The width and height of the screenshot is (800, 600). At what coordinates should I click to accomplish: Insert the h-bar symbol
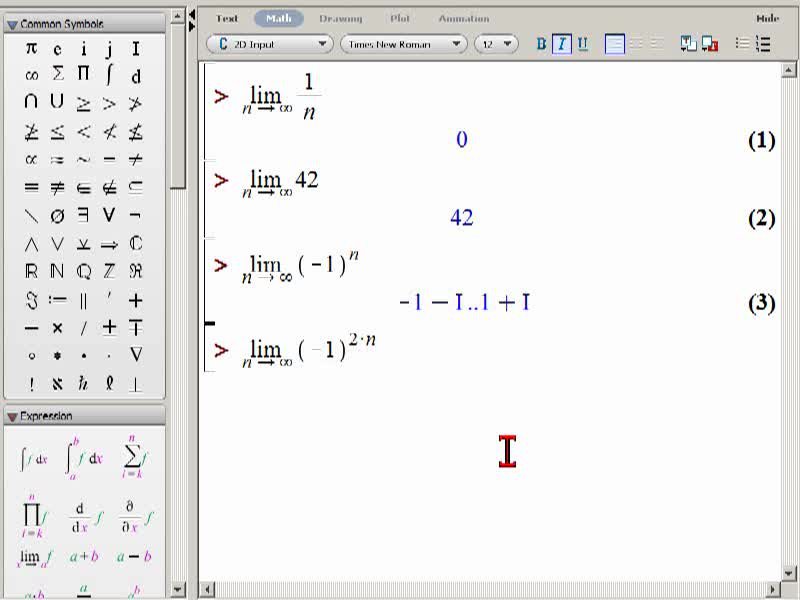pyautogui.click(x=83, y=383)
